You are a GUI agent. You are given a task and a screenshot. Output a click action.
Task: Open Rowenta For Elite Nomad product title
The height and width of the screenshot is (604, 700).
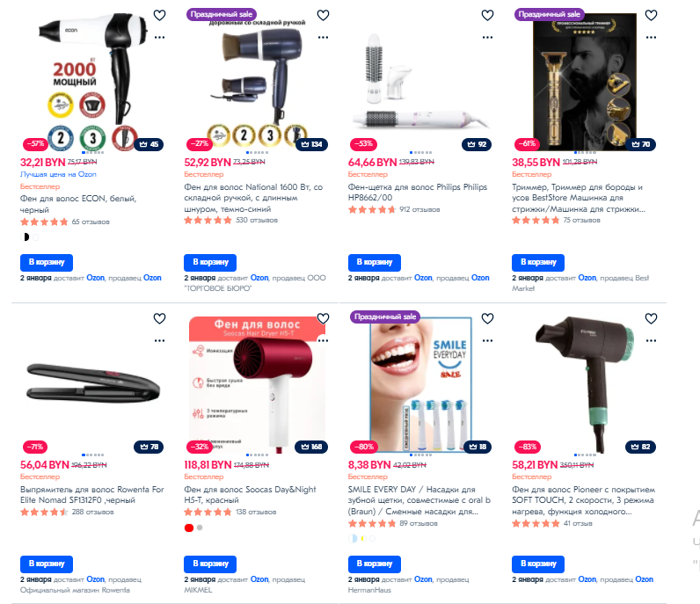pos(92,495)
